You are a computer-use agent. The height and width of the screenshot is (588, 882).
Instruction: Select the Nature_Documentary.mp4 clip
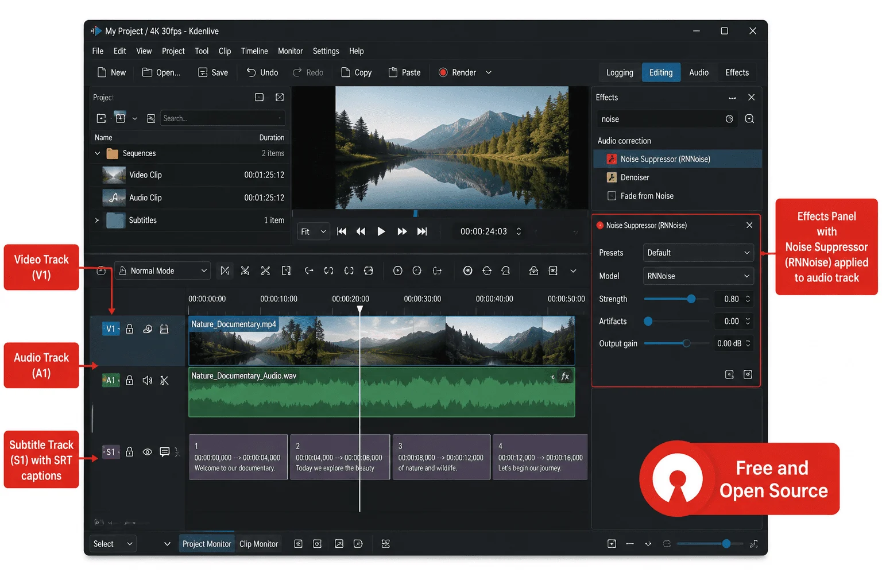pyautogui.click(x=382, y=341)
